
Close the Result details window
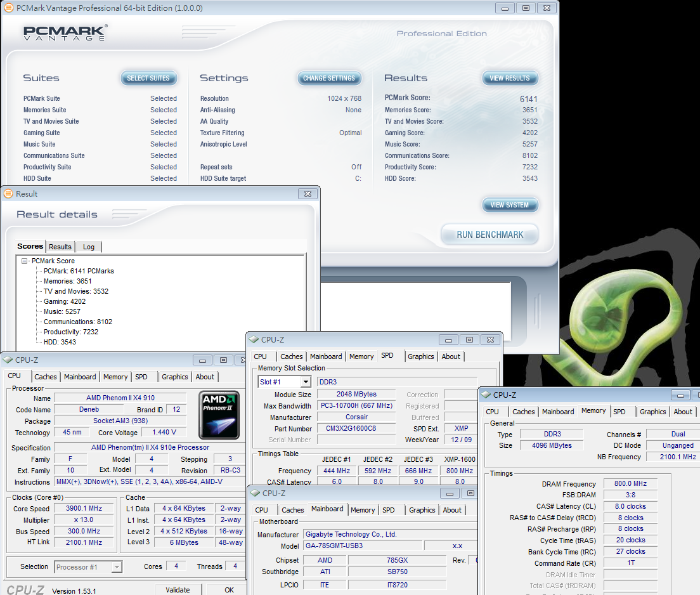tap(308, 194)
